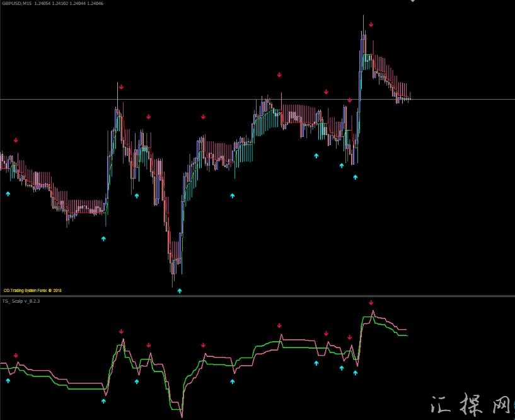Screen dimensions: 515x420
Task: Click the GBPUSD,M15 chart title label
Action: (19, 4)
